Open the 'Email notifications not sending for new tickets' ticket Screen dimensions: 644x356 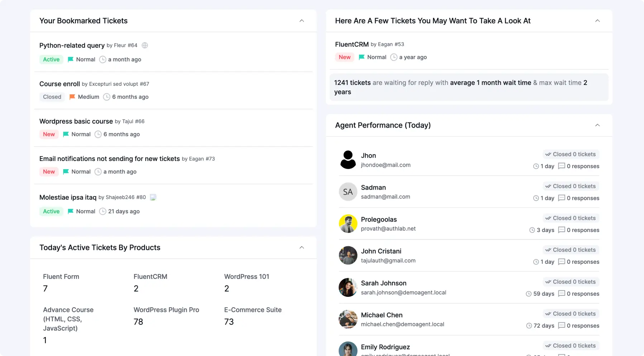click(x=109, y=159)
